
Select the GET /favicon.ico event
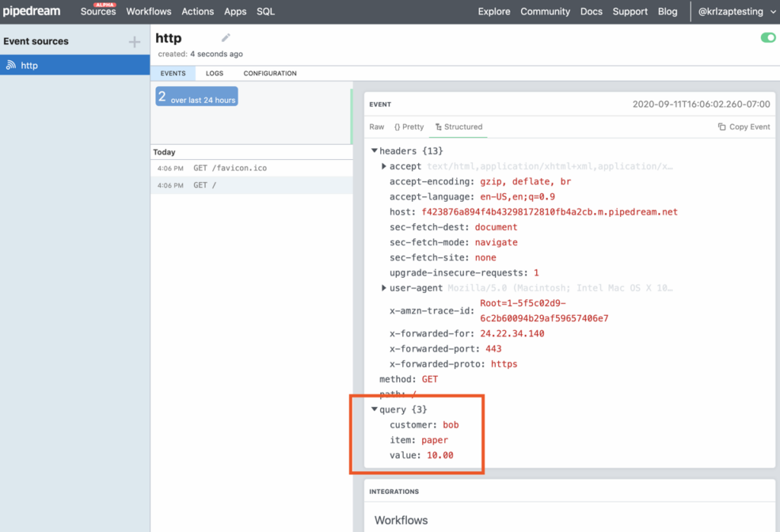[251, 168]
